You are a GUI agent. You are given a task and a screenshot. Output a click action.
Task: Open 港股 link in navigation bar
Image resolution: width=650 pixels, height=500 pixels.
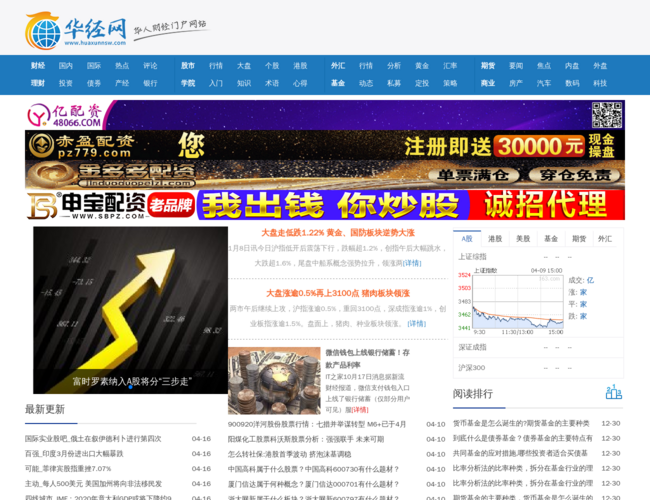click(300, 66)
